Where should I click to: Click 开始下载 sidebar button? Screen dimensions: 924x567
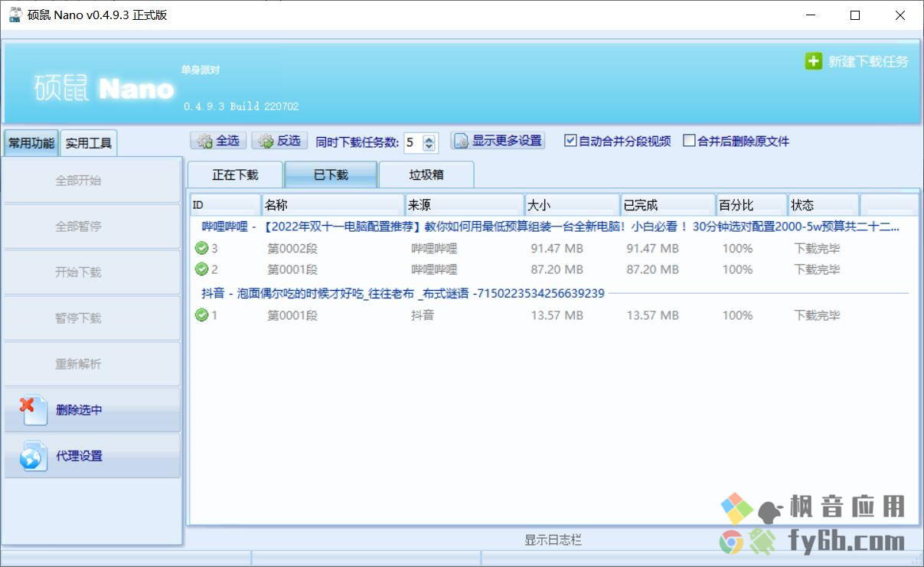click(93, 272)
